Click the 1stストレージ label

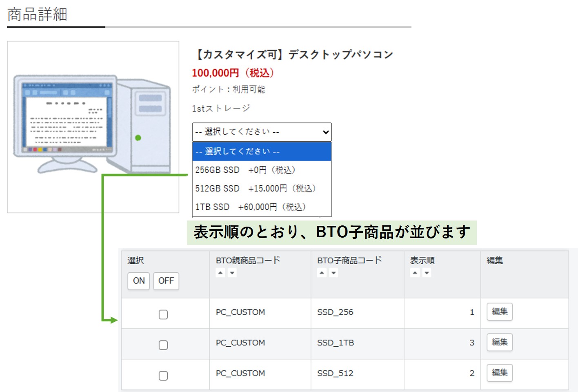pyautogui.click(x=221, y=109)
